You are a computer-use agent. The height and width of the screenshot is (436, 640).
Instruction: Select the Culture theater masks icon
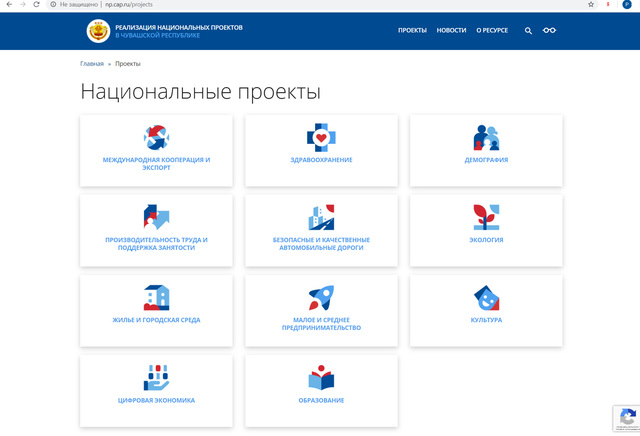(486, 297)
